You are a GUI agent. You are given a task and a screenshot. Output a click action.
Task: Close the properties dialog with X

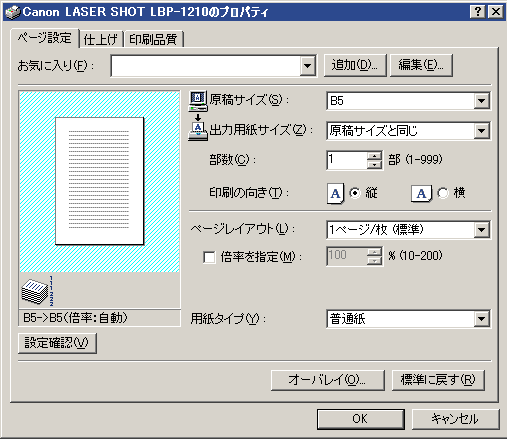496,12
